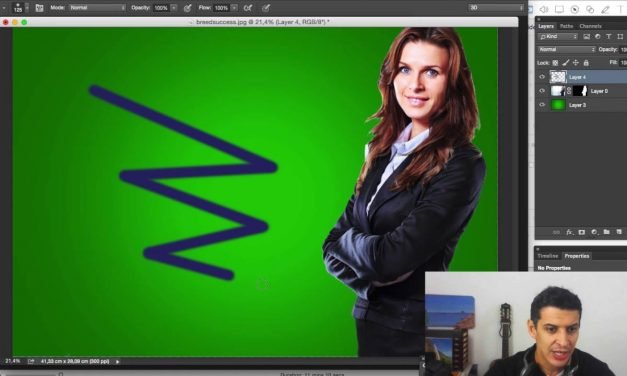Create a new layer group folder

[607, 232]
